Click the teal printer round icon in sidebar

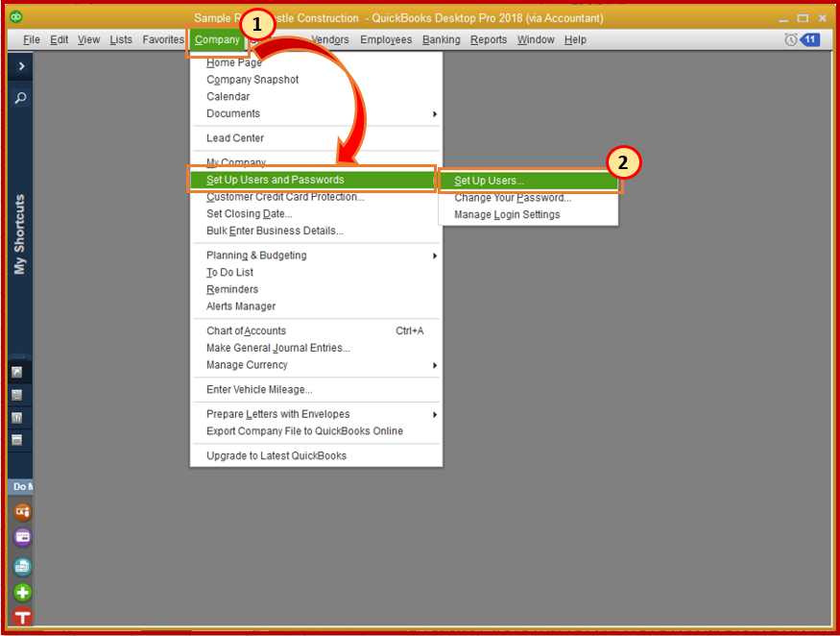point(22,566)
